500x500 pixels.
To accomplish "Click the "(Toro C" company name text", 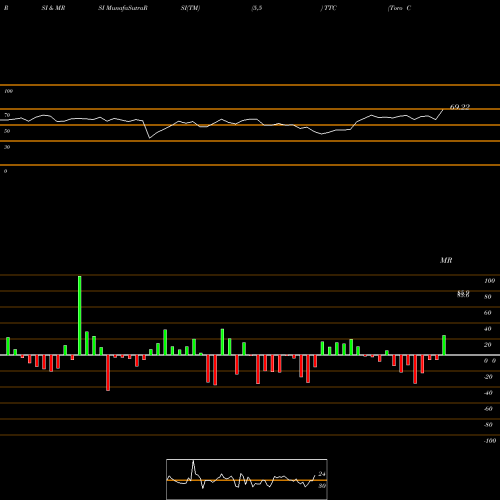I will pyautogui.click(x=399, y=8).
